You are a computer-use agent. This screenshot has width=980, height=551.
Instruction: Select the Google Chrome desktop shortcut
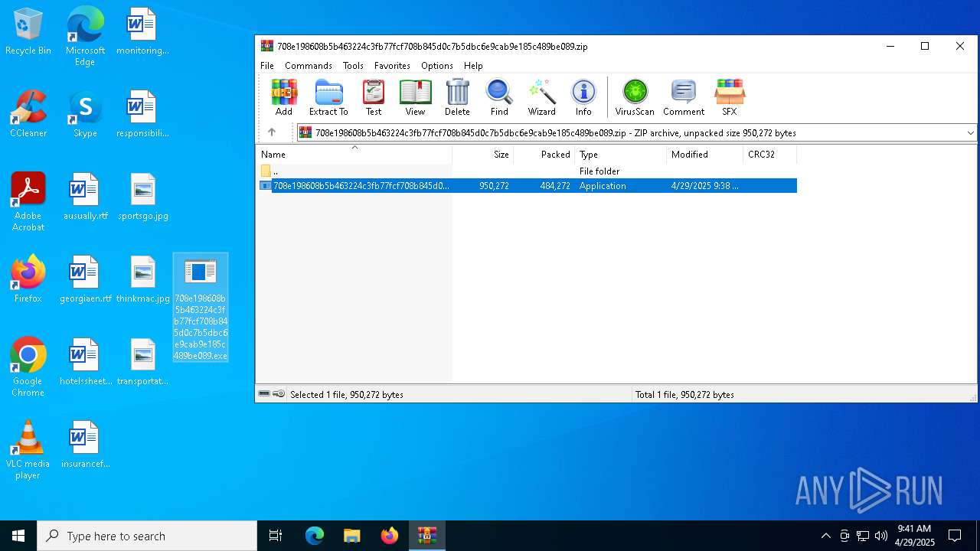coord(28,367)
